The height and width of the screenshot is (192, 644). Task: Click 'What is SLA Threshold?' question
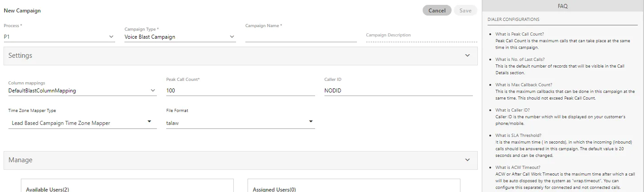coord(518,136)
